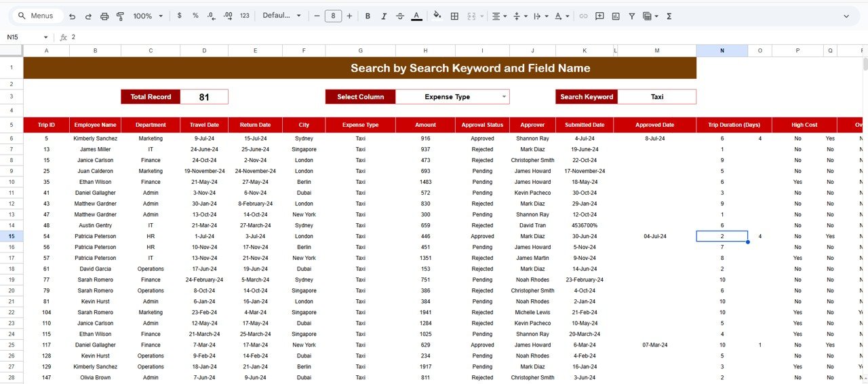Collapse the toolbar with chevron arrow

tap(846, 16)
